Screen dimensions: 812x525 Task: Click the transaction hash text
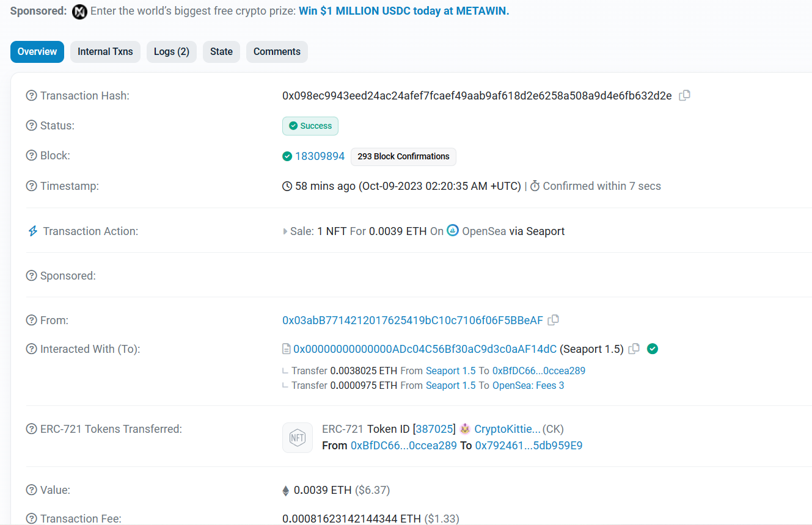pyautogui.click(x=477, y=96)
